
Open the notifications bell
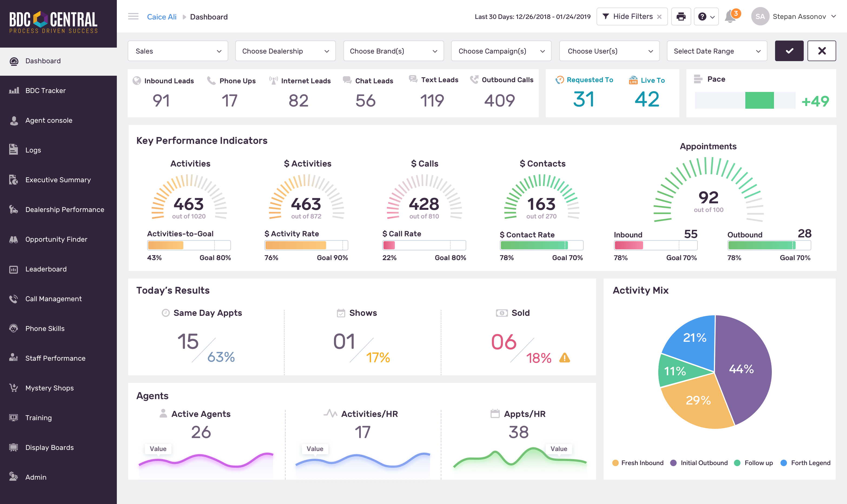730,17
